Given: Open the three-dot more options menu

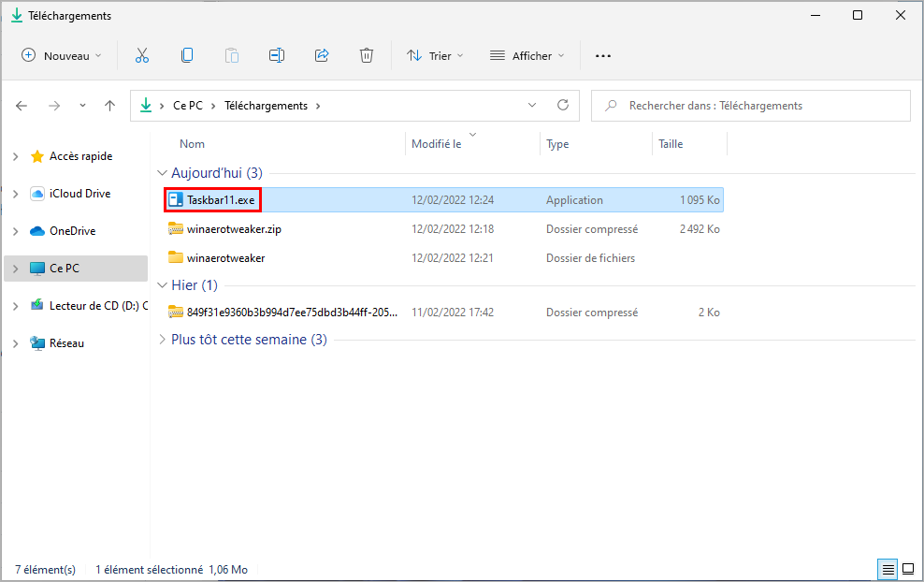Looking at the screenshot, I should pyautogui.click(x=603, y=55).
